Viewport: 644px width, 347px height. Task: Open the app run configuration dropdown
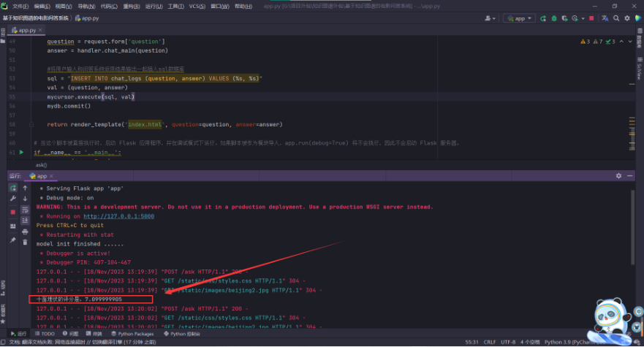519,18
